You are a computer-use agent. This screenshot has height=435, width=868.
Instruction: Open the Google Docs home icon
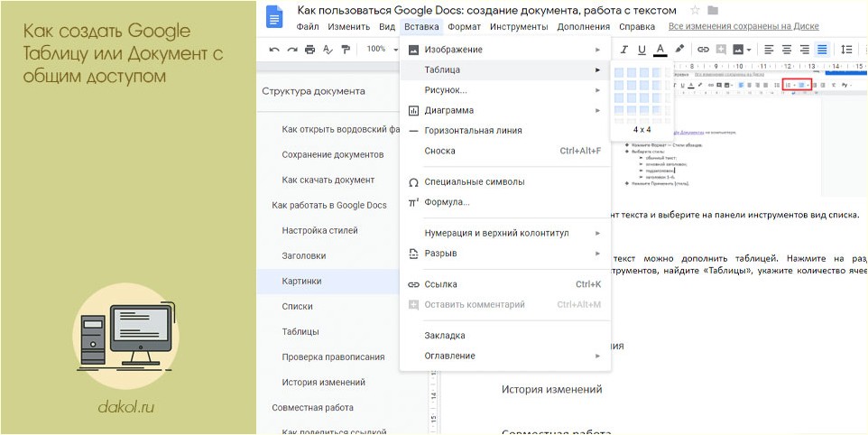[x=274, y=16]
